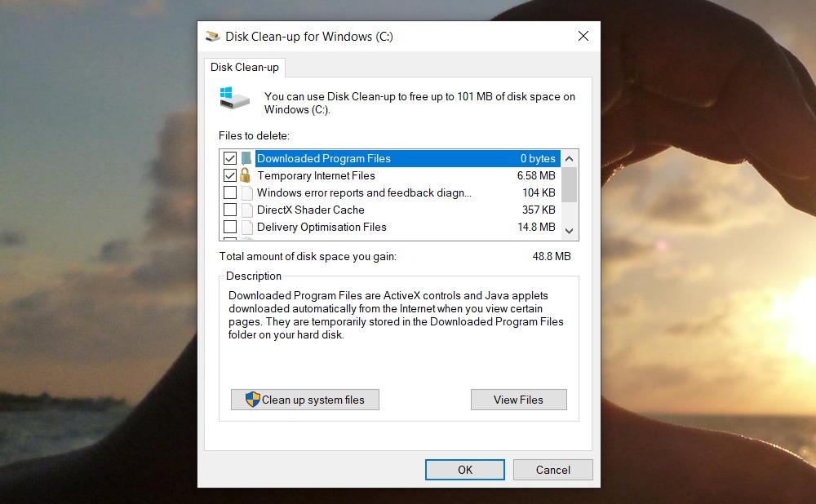
Task: Click the 48.8 MB total gain value
Action: point(552,256)
